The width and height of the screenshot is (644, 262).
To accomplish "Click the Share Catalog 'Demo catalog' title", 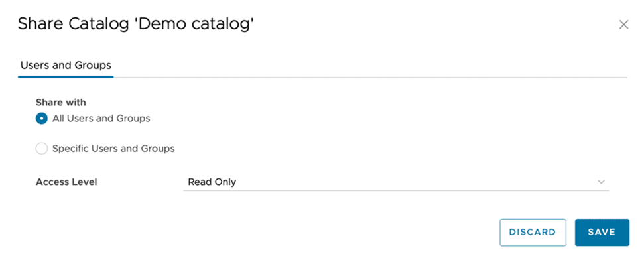I will tap(136, 24).
